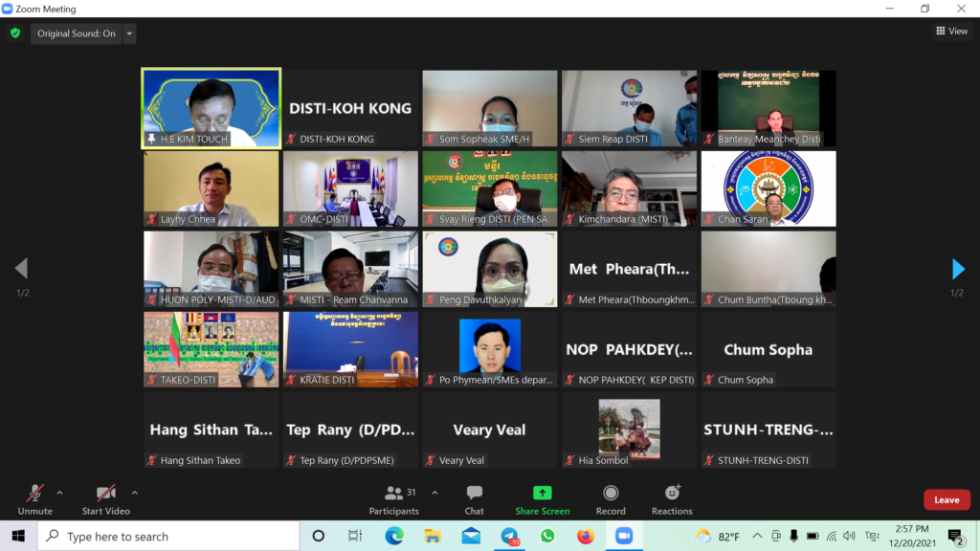The width and height of the screenshot is (980, 551).
Task: Open WhatsApp from the taskbar
Action: (547, 536)
